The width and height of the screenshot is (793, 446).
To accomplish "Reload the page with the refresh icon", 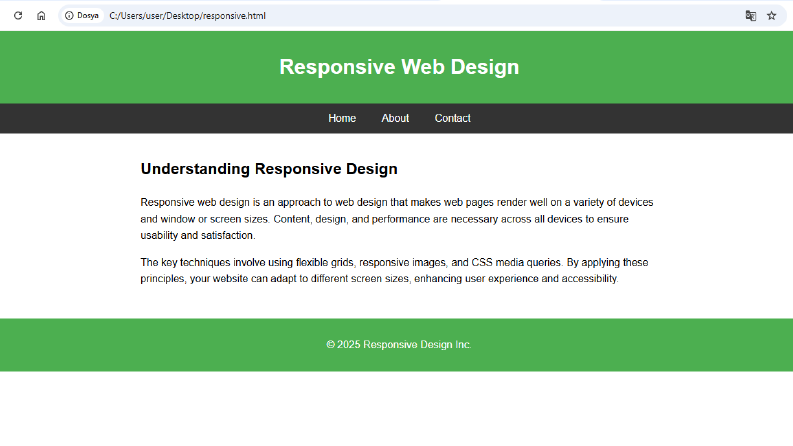I will pyautogui.click(x=18, y=16).
